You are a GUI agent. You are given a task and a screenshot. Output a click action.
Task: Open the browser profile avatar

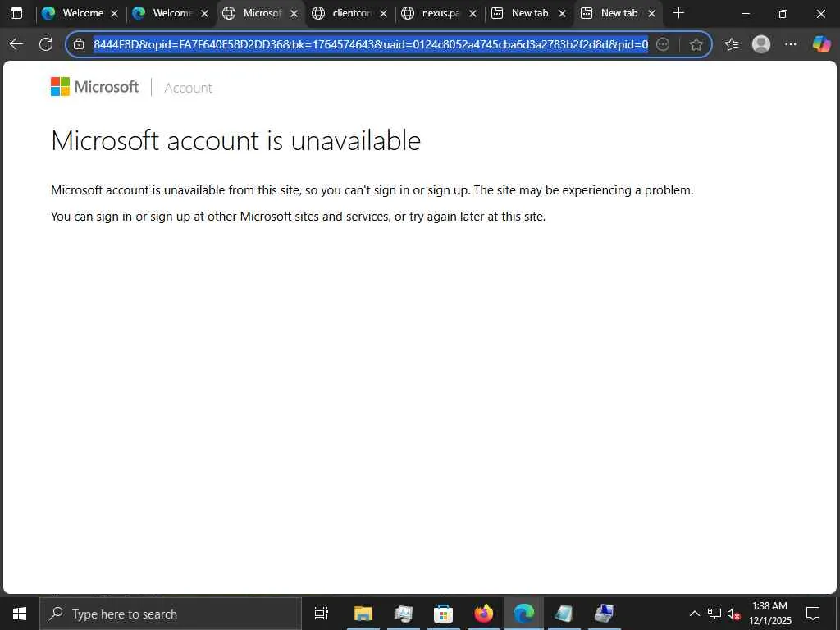761,44
